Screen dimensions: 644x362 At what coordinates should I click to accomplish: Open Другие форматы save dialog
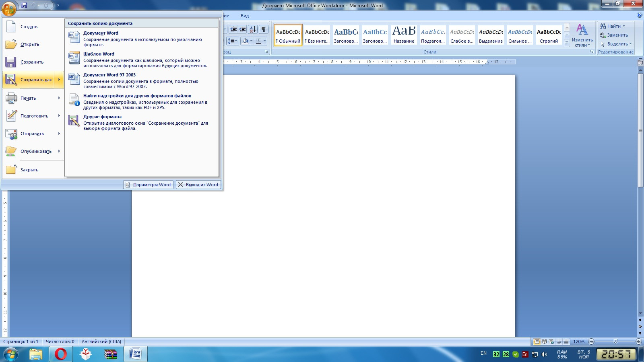142,122
